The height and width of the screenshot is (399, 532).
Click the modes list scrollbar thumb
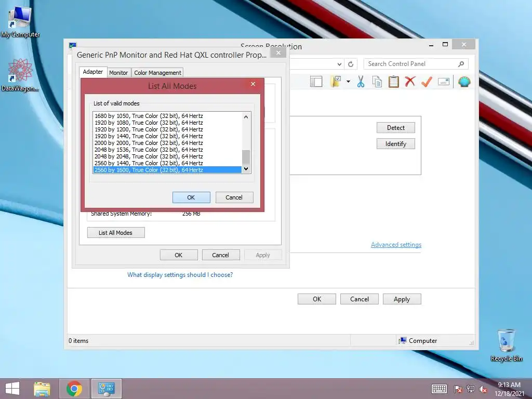246,157
